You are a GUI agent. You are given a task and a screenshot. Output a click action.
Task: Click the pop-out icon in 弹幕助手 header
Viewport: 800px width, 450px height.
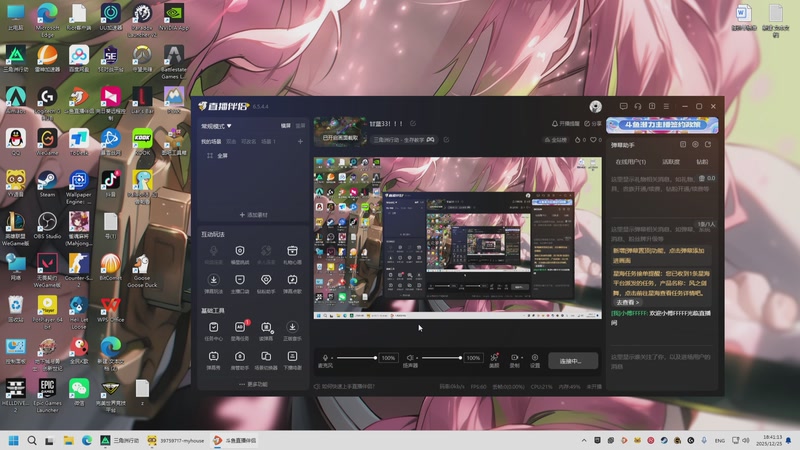pos(708,144)
